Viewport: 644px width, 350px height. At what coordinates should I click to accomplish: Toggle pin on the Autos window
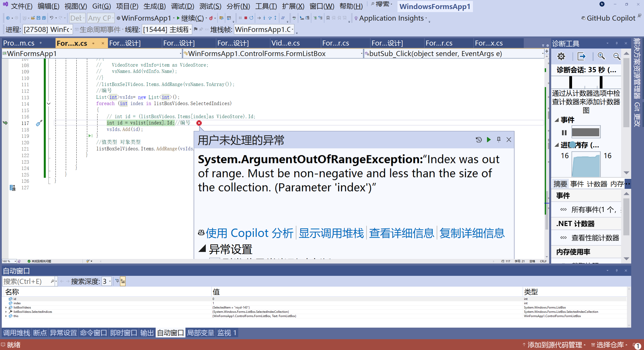click(617, 271)
